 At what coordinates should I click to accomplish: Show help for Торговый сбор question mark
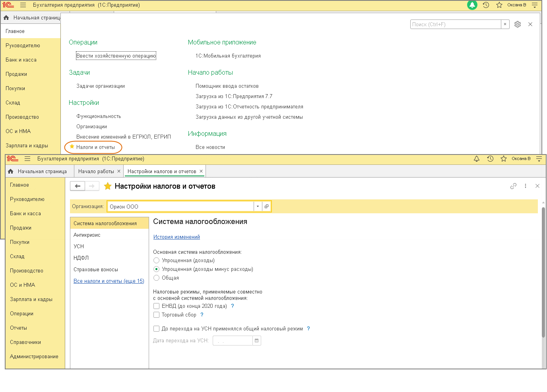pos(202,315)
